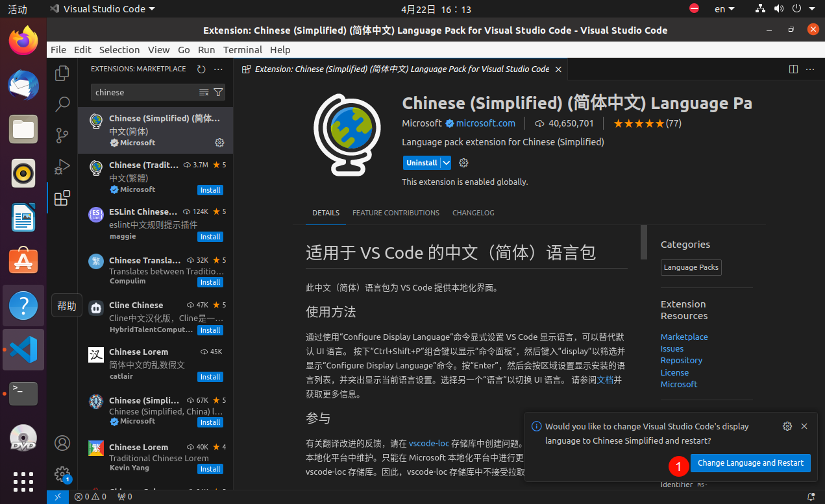This screenshot has height=504, width=825.
Task: Switch to the Changelog tab
Action: tap(473, 213)
